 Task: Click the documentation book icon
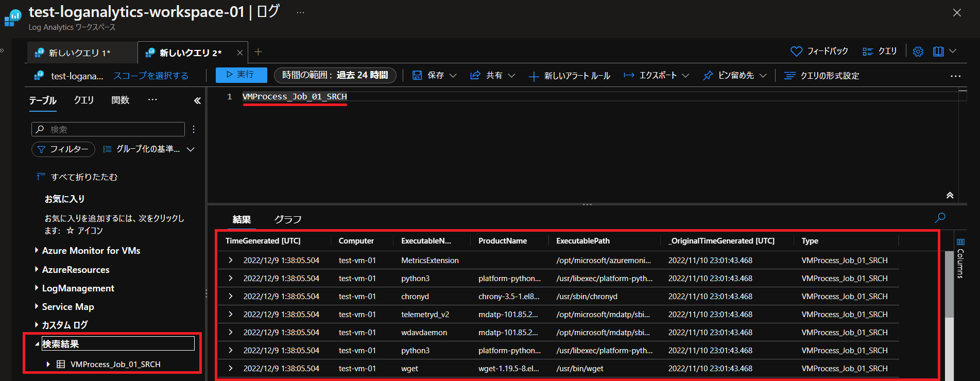(x=938, y=51)
